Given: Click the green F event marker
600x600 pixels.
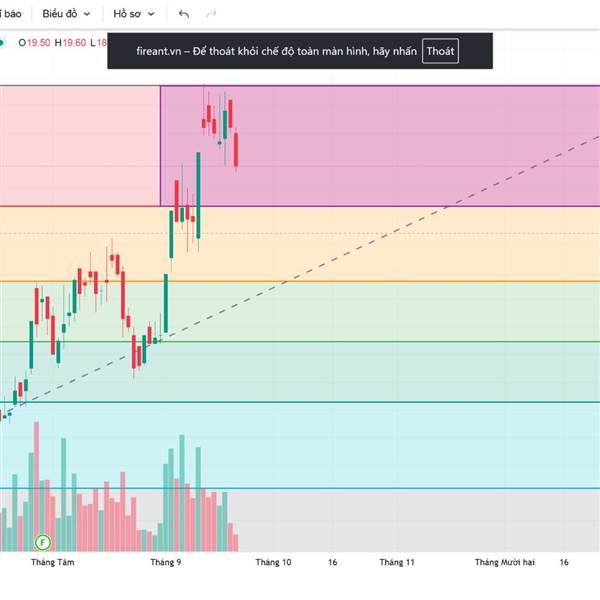Looking at the screenshot, I should pyautogui.click(x=42, y=542).
